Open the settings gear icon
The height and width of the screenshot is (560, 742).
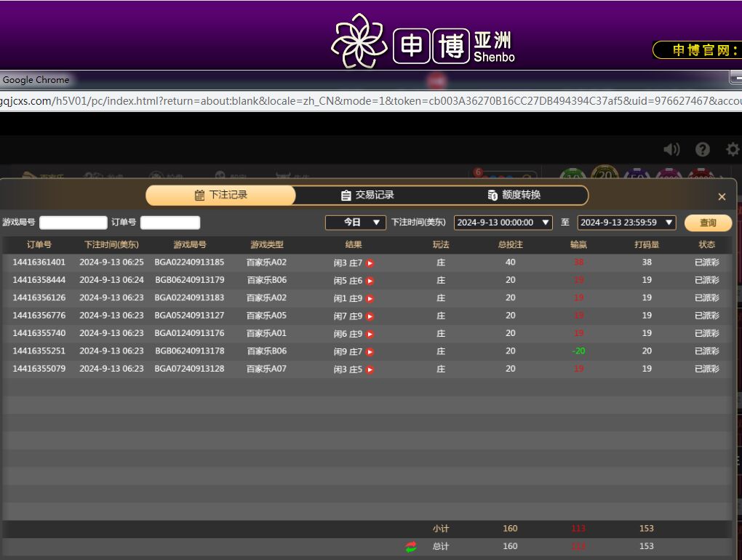tap(733, 149)
